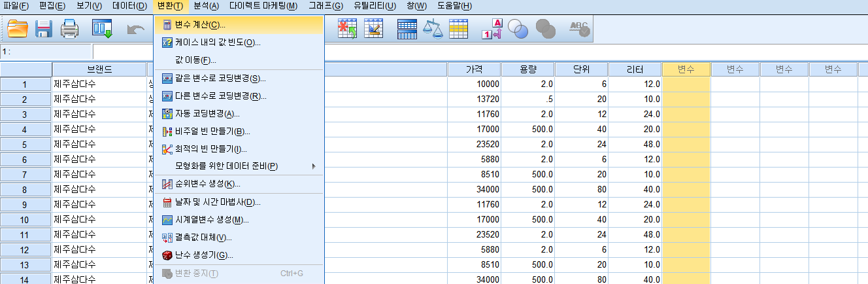This screenshot has height=284, width=868.
Task: Click the Show All Variables gray circles icon
Action: point(545,29)
